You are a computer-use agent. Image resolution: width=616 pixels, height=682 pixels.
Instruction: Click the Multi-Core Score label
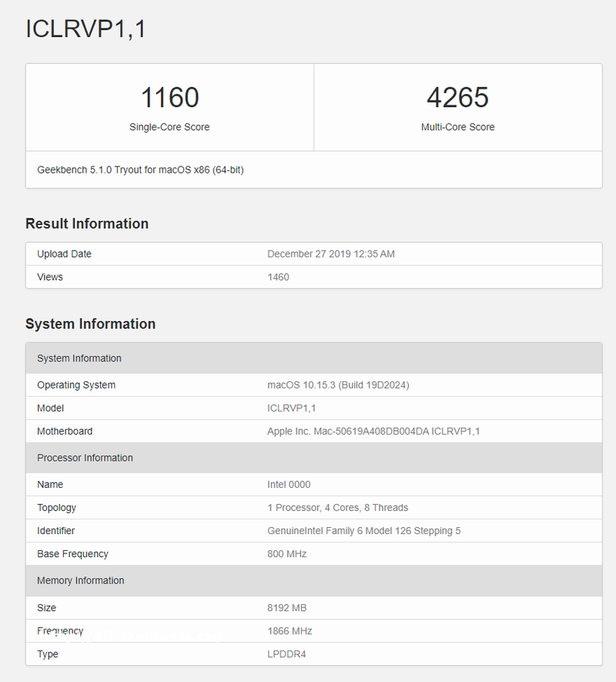(x=457, y=127)
